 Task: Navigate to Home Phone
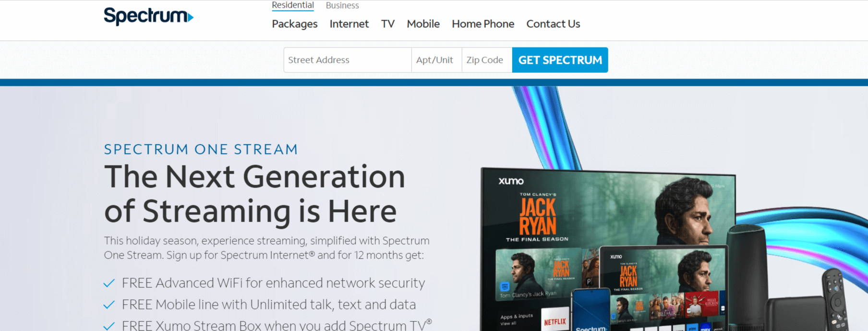pos(482,24)
